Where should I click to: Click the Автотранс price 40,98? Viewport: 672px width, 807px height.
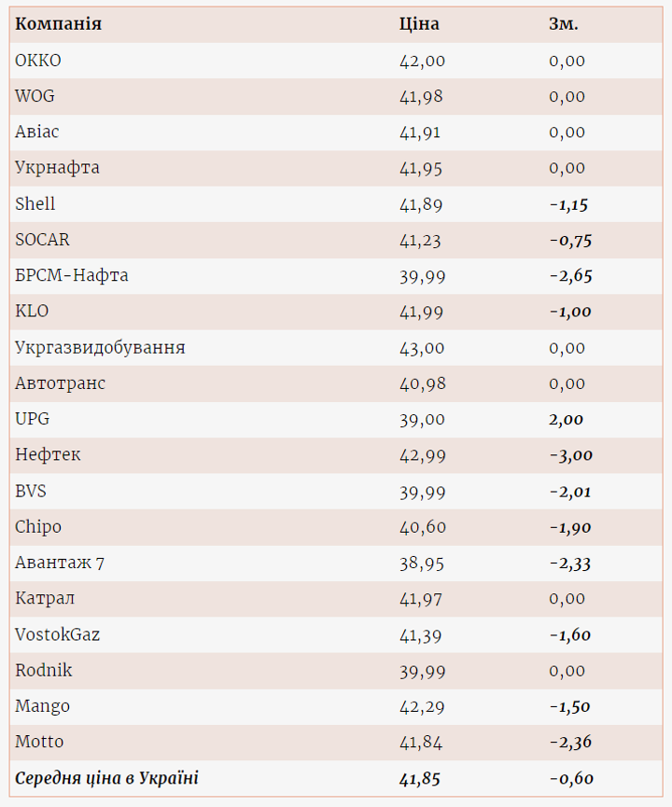422,383
